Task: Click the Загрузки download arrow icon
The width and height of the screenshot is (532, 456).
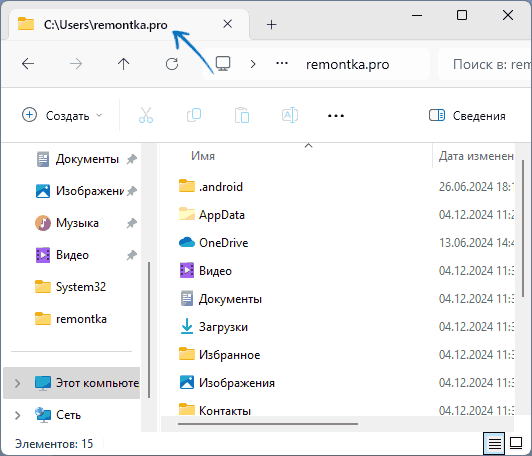Action: click(187, 326)
